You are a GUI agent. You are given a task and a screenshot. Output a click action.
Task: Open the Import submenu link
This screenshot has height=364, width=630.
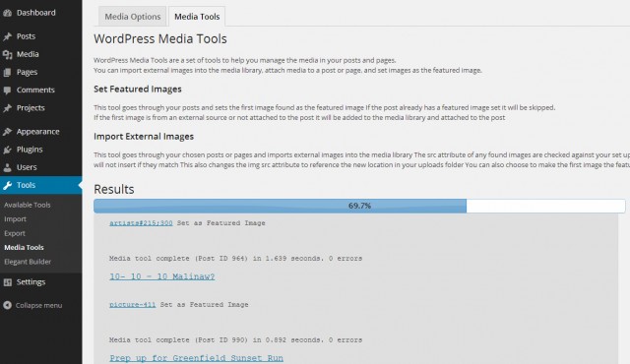16,219
